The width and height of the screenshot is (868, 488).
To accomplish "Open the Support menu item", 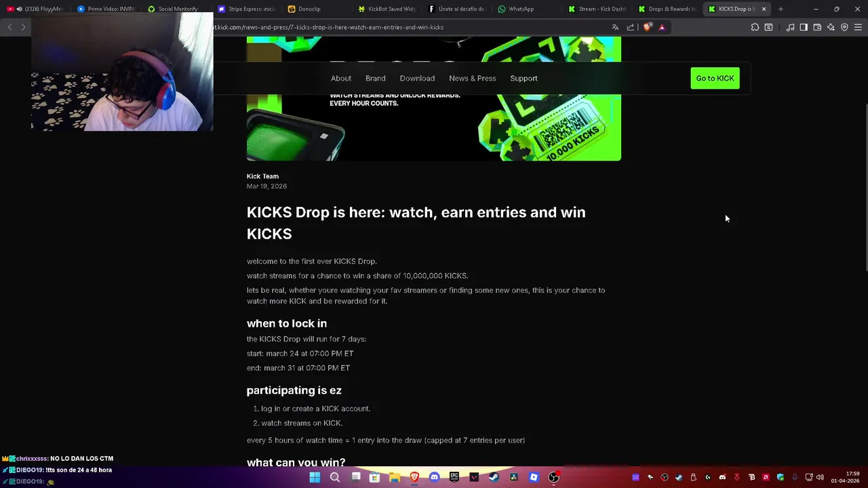I will [524, 78].
